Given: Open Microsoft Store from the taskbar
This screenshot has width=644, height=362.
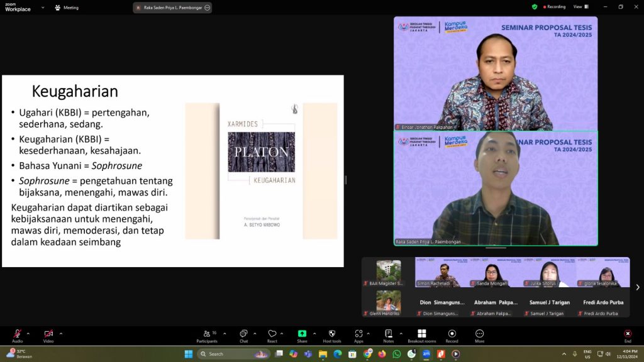Looking at the screenshot, I should (352, 354).
